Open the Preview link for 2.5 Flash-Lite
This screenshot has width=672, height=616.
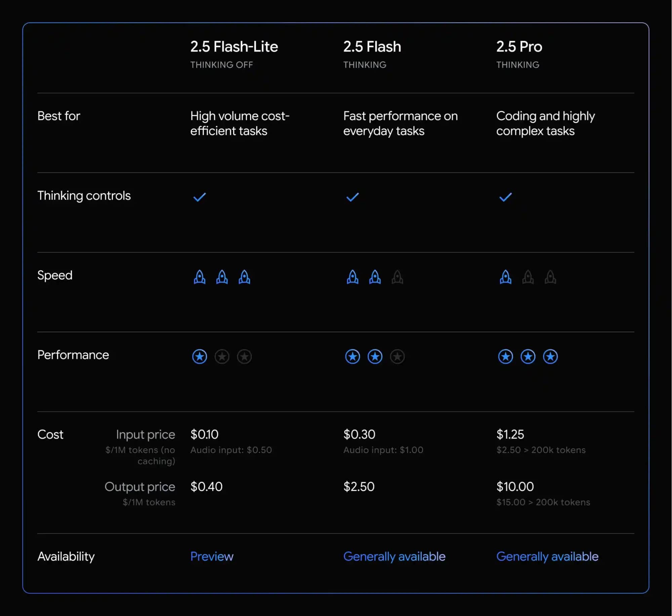point(212,556)
